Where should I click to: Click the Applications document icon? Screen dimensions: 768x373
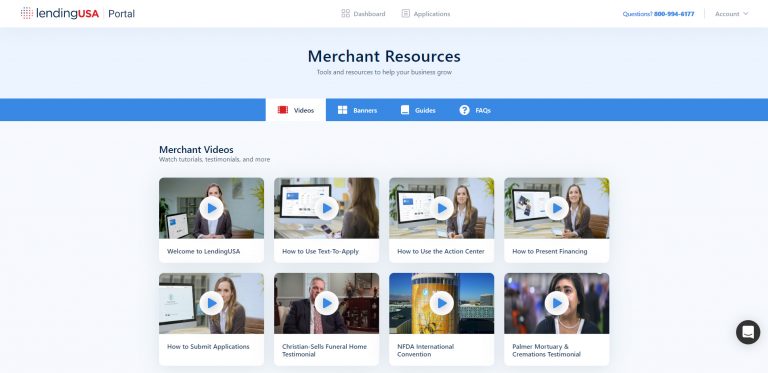[406, 13]
